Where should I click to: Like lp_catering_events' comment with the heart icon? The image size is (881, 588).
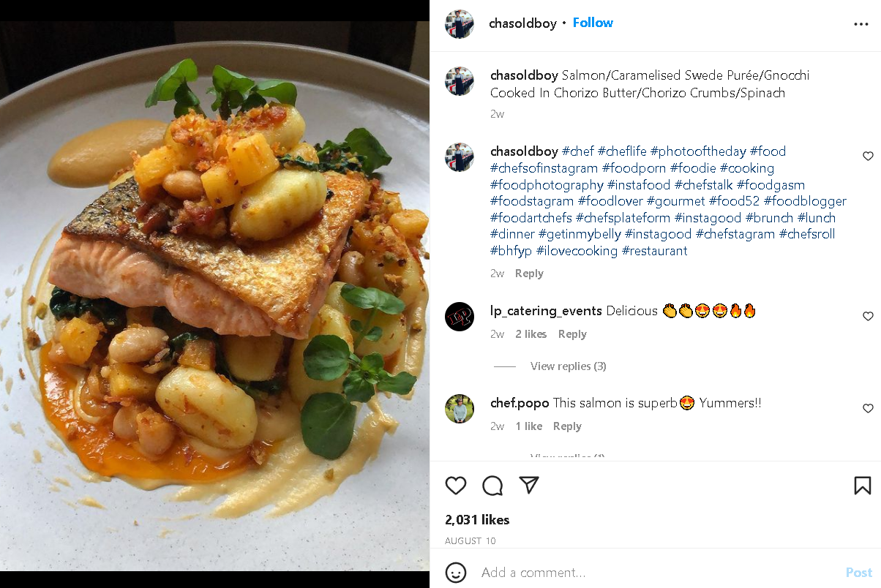pos(868,316)
